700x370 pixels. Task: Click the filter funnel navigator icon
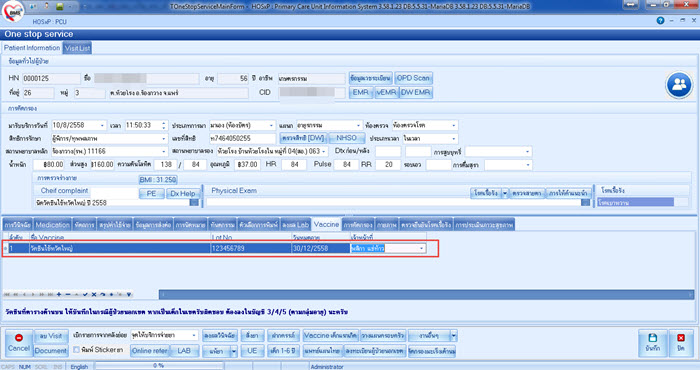pos(129,295)
